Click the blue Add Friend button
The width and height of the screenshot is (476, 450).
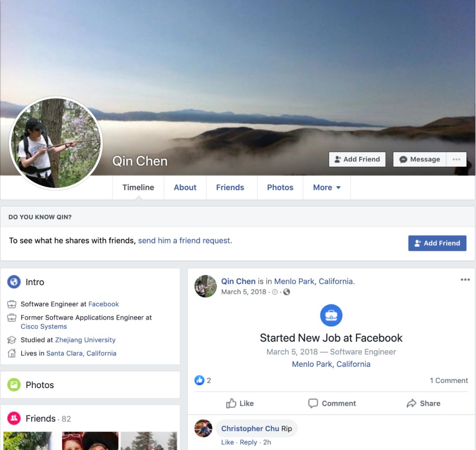pyautogui.click(x=437, y=243)
